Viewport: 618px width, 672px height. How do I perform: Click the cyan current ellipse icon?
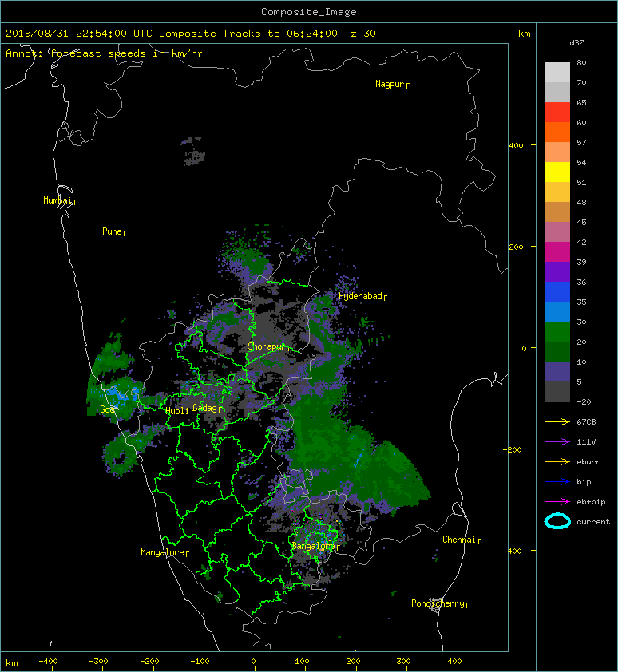click(x=557, y=521)
